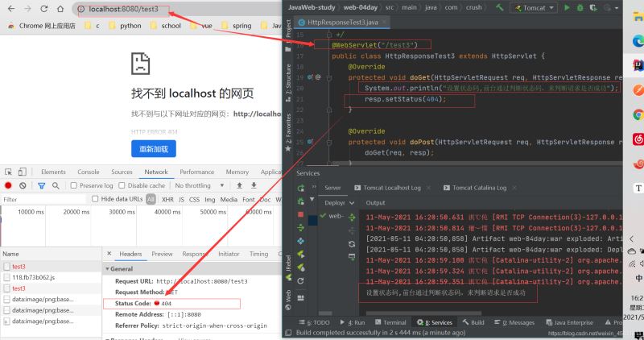The width and height of the screenshot is (644, 340).
Task: Open No throttling dropdown
Action: pos(200,185)
